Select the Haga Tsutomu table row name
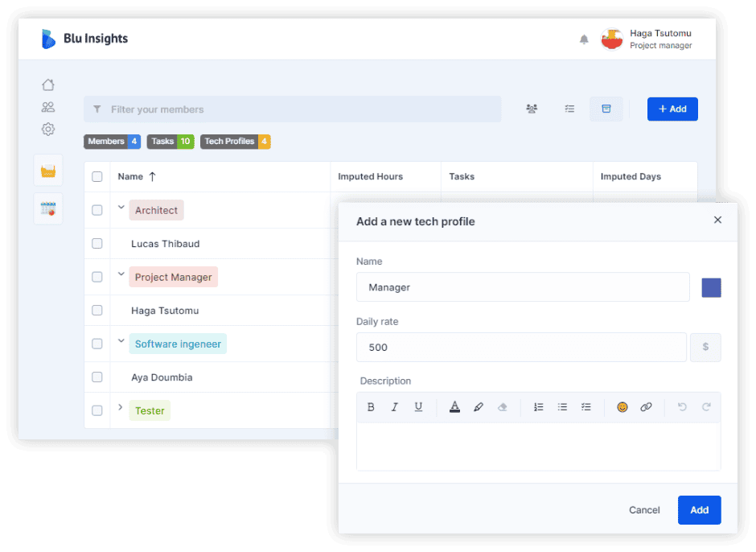This screenshot has height=552, width=756. (165, 311)
